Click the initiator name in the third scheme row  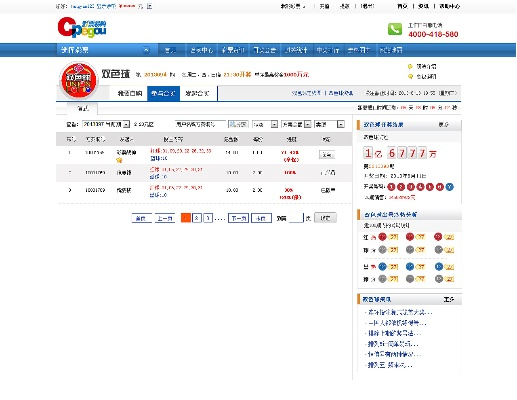[124, 190]
